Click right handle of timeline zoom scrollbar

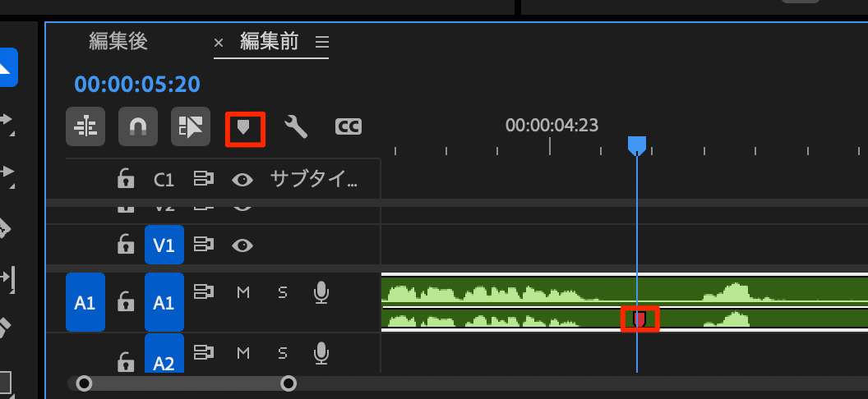tap(289, 383)
